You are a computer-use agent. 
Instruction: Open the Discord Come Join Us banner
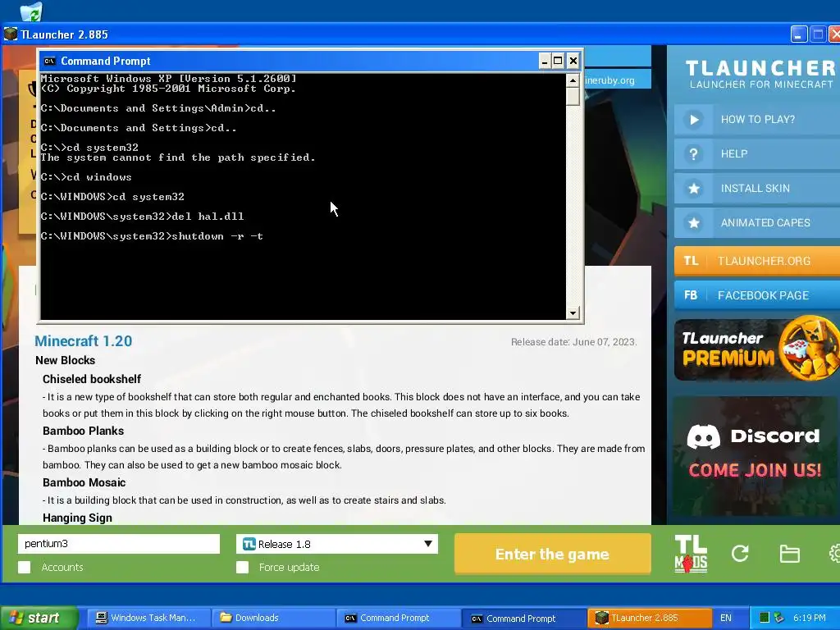[754, 456]
